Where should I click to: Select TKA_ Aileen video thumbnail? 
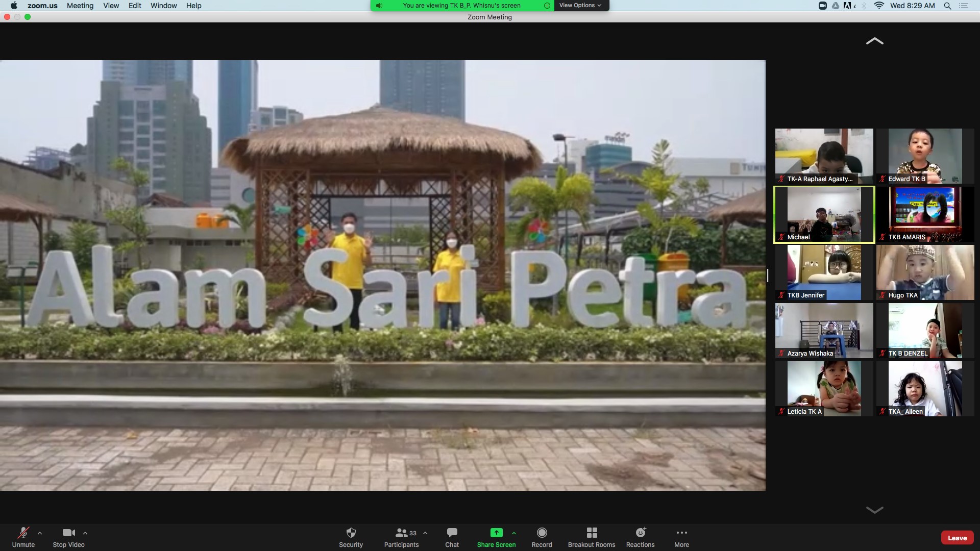coord(925,389)
